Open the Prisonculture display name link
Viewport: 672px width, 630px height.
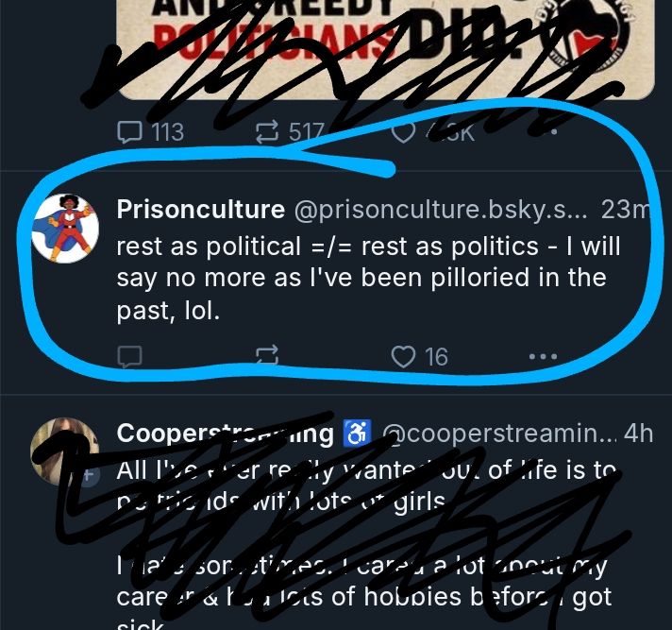click(201, 210)
